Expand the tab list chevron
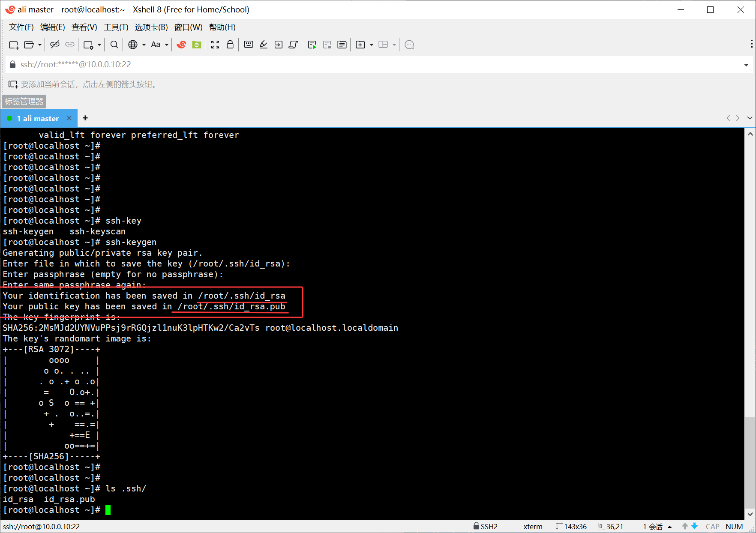The height and width of the screenshot is (533, 756). (x=750, y=118)
